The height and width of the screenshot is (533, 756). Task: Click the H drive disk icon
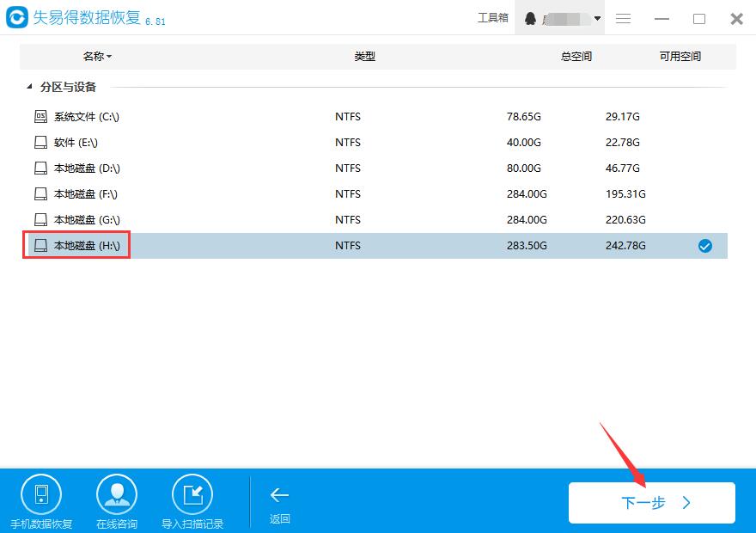point(40,246)
